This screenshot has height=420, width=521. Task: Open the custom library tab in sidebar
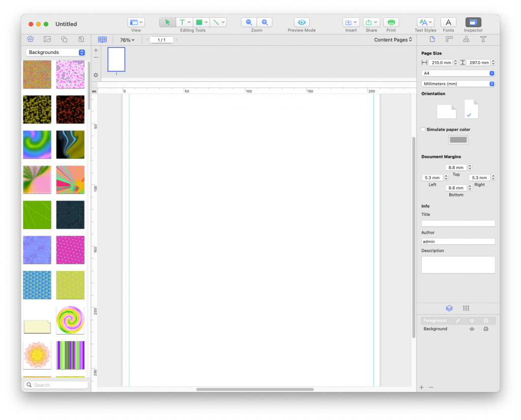[81, 39]
